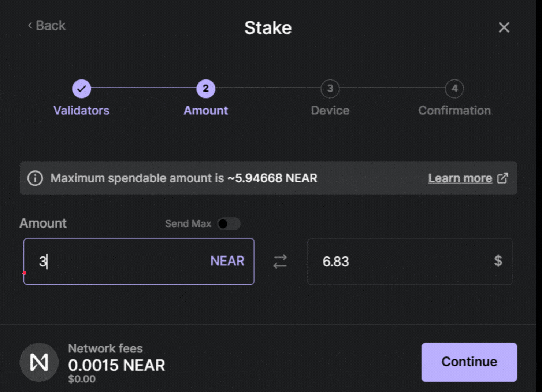Screen dimensions: 542x392
Task: Open the Learn more link
Action: pyautogui.click(x=460, y=178)
